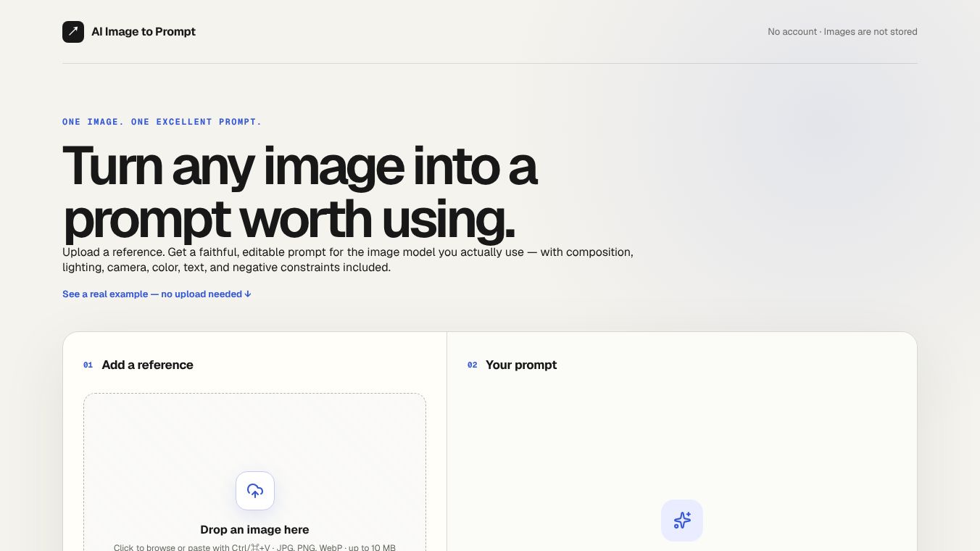The height and width of the screenshot is (551, 980).
Task: Click the 'Upload a reference' description paragraph
Action: (348, 260)
